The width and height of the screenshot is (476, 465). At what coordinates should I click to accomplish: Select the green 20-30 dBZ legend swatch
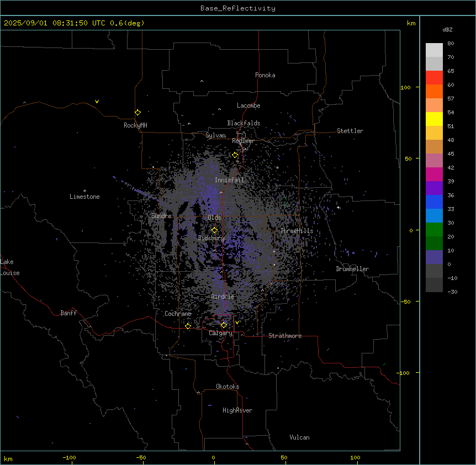pyautogui.click(x=434, y=230)
